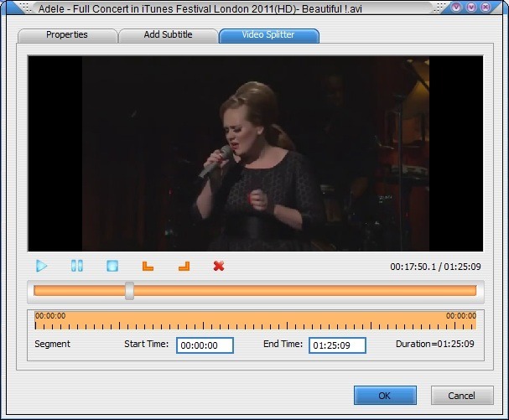Click the Duration=01:25:09 text
Image resolution: width=509 pixels, height=420 pixels.
click(x=435, y=344)
